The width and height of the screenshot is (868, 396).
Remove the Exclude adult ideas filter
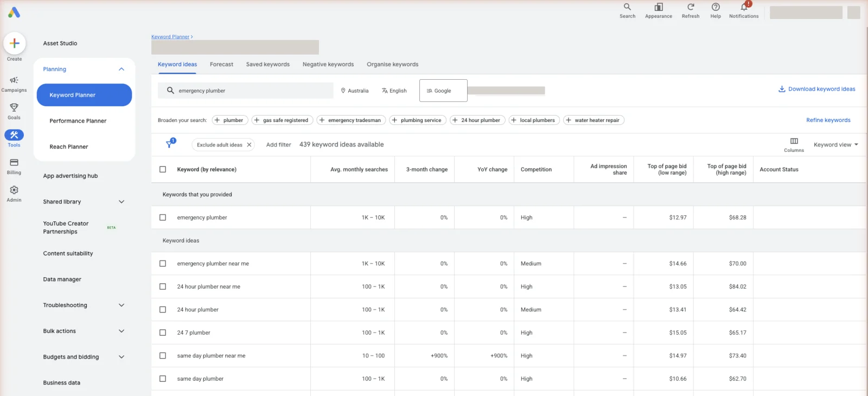pos(249,145)
